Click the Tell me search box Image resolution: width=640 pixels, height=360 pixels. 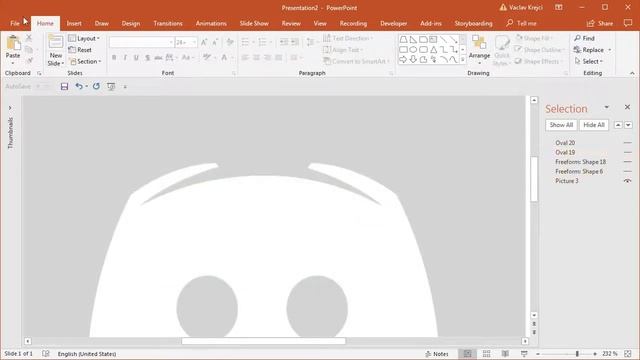point(522,23)
